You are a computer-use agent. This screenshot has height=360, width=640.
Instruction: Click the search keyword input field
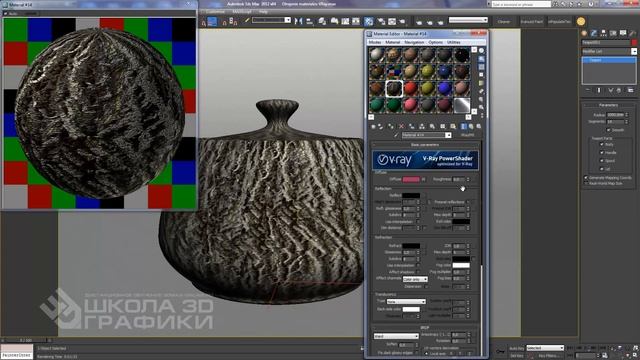[x=521, y=4]
